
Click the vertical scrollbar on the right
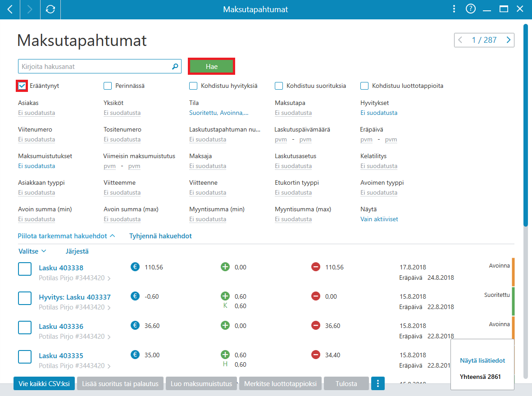(x=525, y=125)
